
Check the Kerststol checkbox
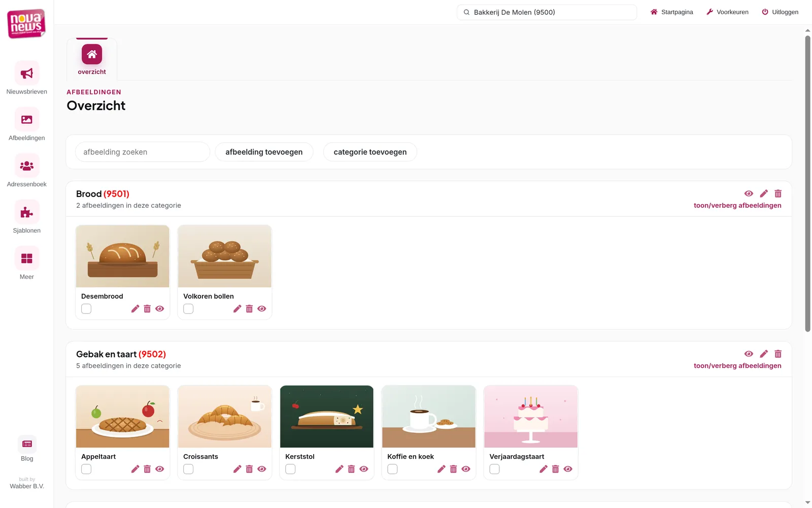(x=290, y=469)
